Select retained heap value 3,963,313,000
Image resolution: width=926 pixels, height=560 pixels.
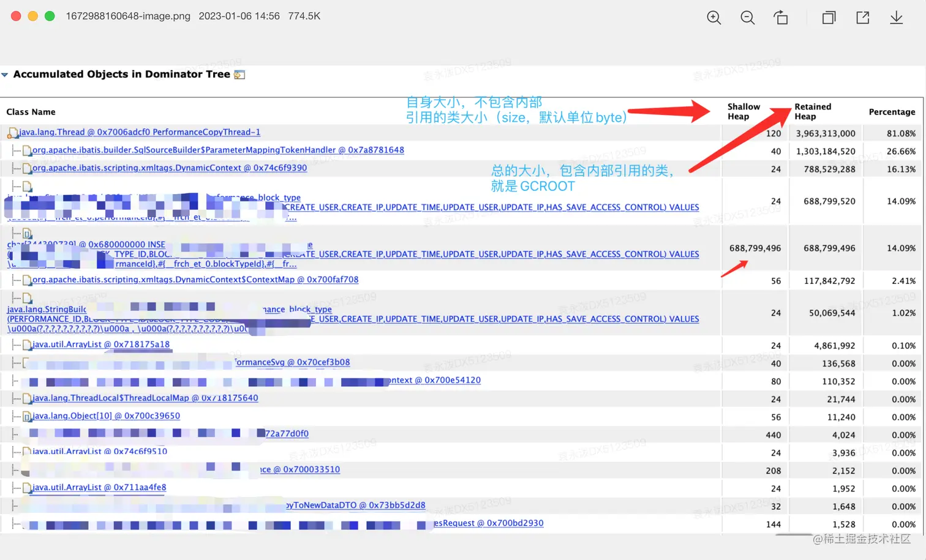coord(826,133)
